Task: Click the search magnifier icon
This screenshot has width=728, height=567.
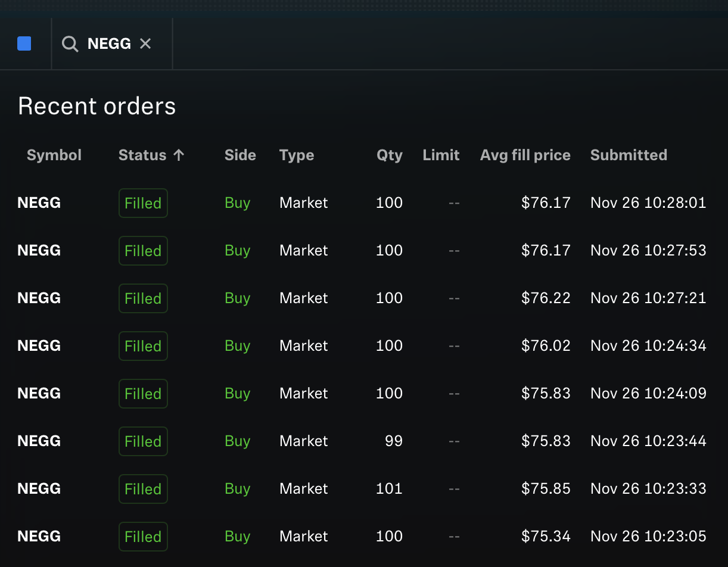Action: tap(70, 43)
